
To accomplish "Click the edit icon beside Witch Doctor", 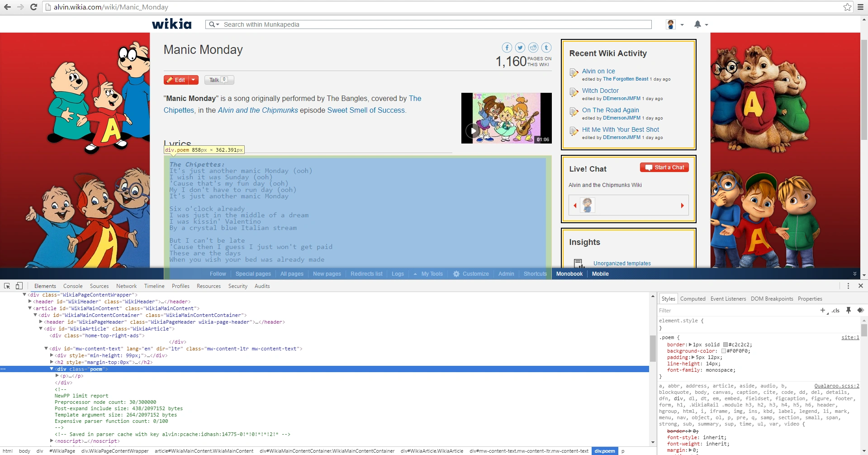I will tap(574, 92).
